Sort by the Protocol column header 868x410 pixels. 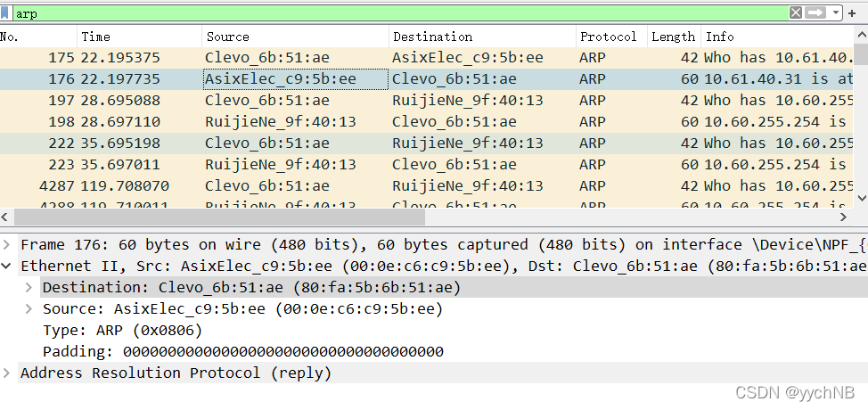[611, 37]
